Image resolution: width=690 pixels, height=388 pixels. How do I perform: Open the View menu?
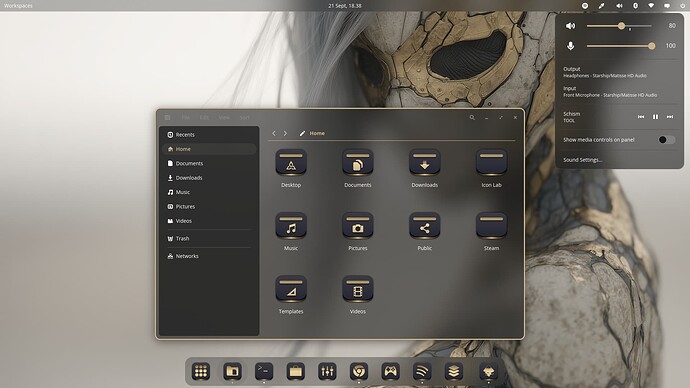click(224, 117)
